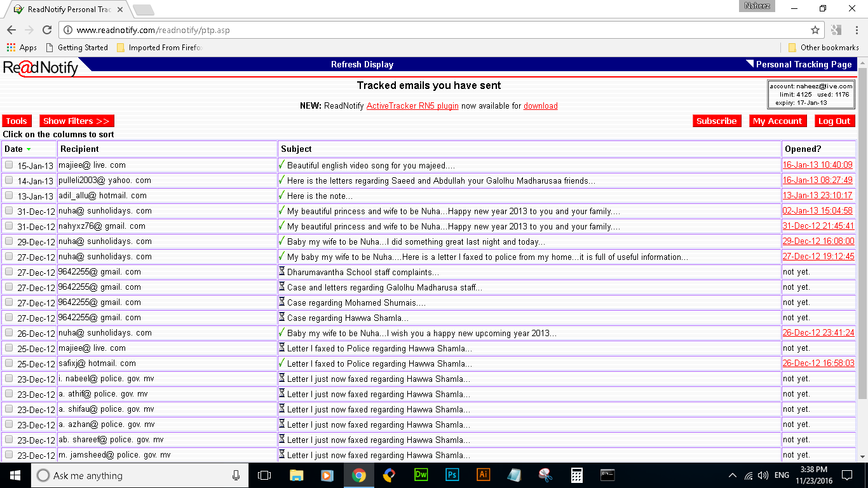Click the bookmark star in the address bar
The image size is (868, 488).
click(x=815, y=29)
